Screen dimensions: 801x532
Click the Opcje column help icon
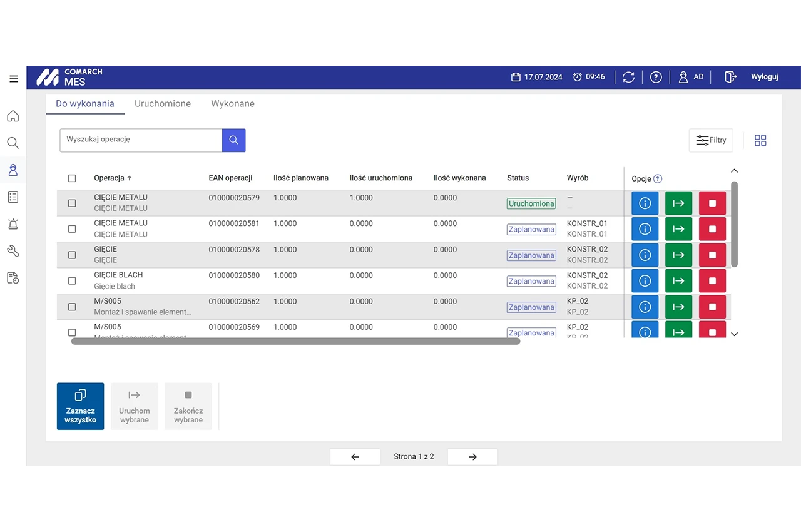658,178
